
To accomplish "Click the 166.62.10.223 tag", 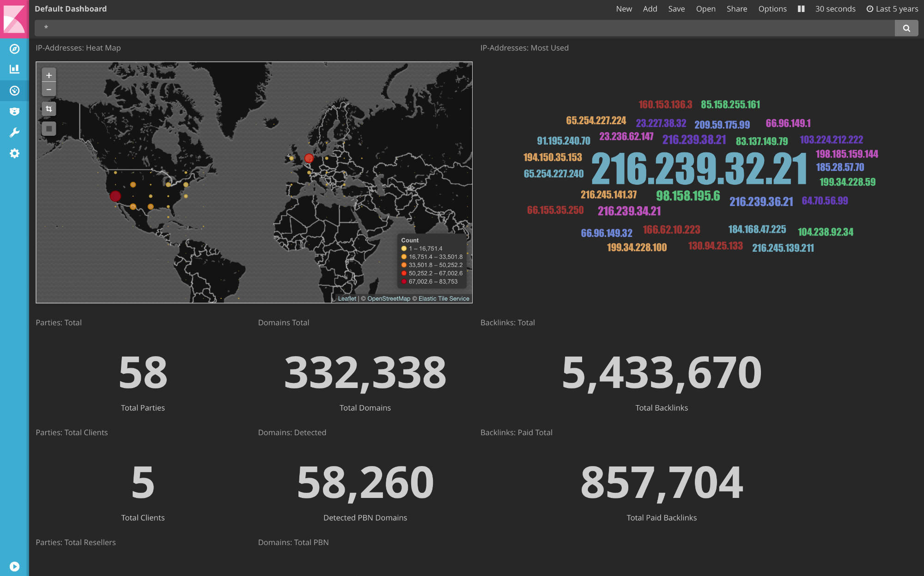I will tap(671, 230).
